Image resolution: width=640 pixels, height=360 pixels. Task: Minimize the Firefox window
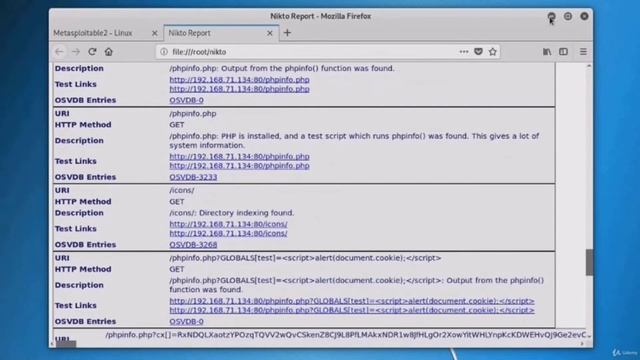[551, 16]
